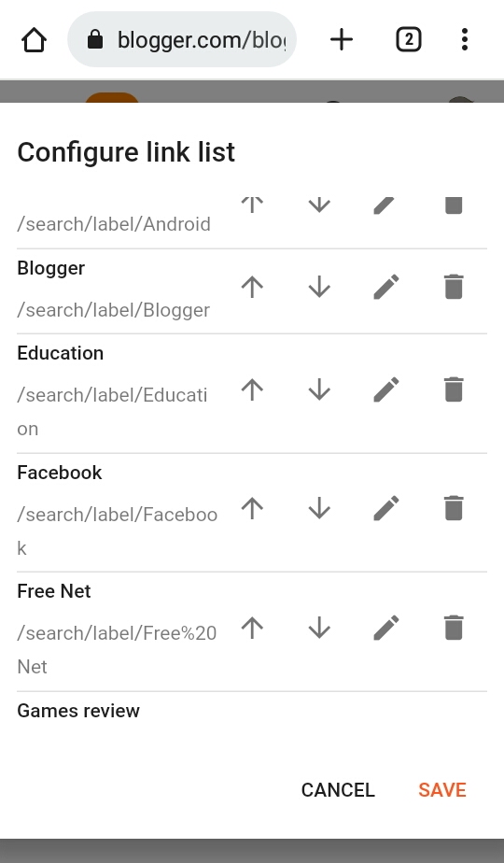Delete the Education link entry
The height and width of the screenshot is (863, 504).
click(454, 390)
